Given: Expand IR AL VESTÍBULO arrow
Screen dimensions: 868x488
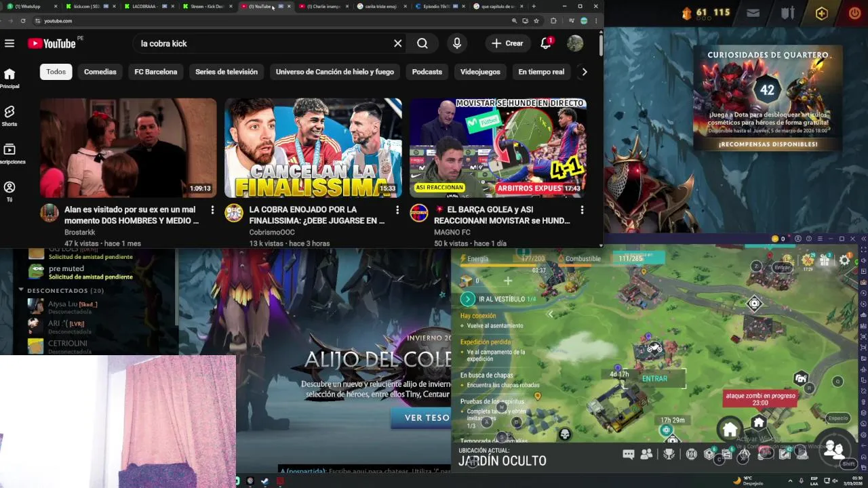Looking at the screenshot, I should coord(467,299).
